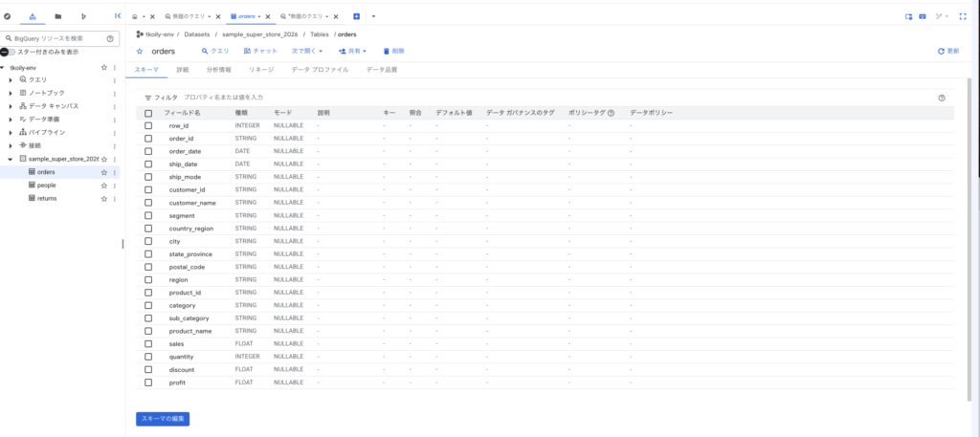The height and width of the screenshot is (437, 980).
Task: Star the returns table
Action: (x=104, y=199)
